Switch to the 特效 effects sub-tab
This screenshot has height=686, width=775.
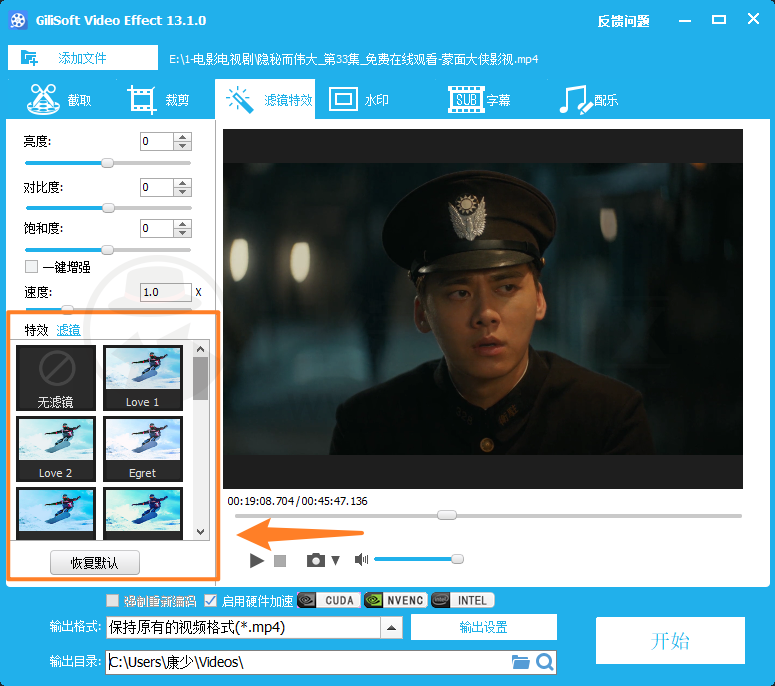click(37, 330)
